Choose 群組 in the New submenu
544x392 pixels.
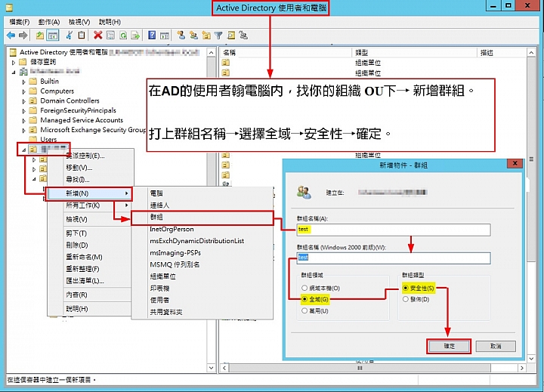202,218
